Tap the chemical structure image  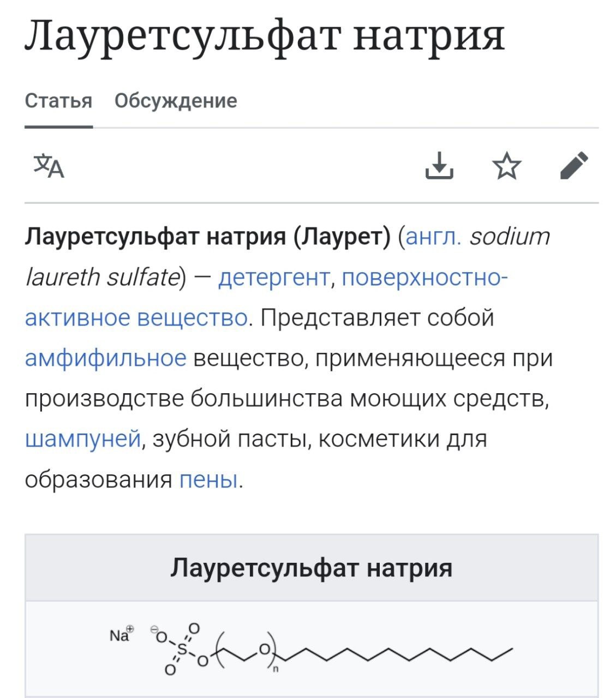[312, 649]
